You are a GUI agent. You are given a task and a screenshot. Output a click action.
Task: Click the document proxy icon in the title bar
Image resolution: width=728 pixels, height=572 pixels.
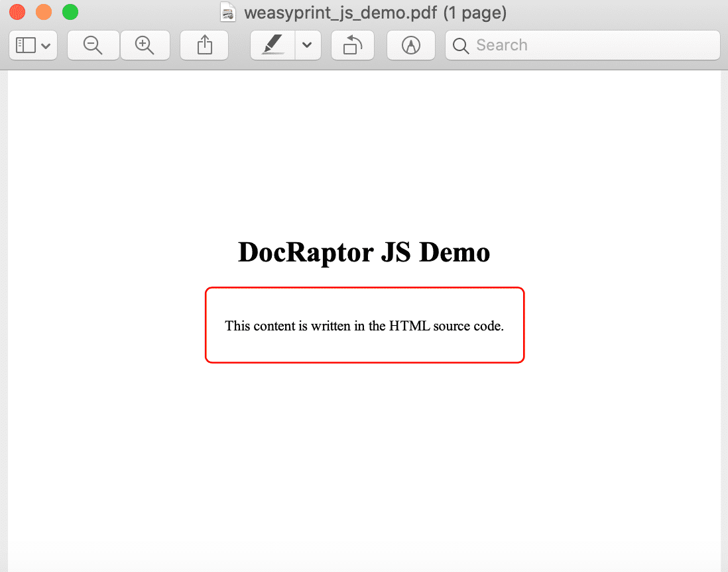coord(227,11)
